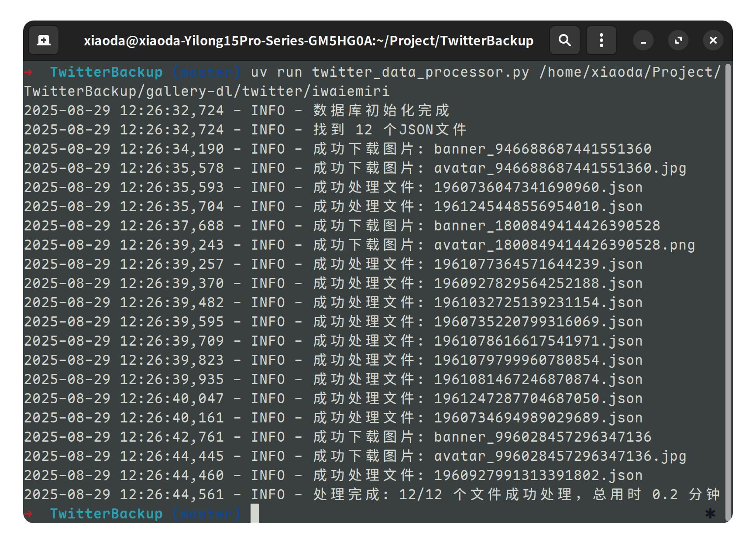The image size is (756, 549).
Task: Click filename '1961079799960780854.json'
Action: (538, 360)
